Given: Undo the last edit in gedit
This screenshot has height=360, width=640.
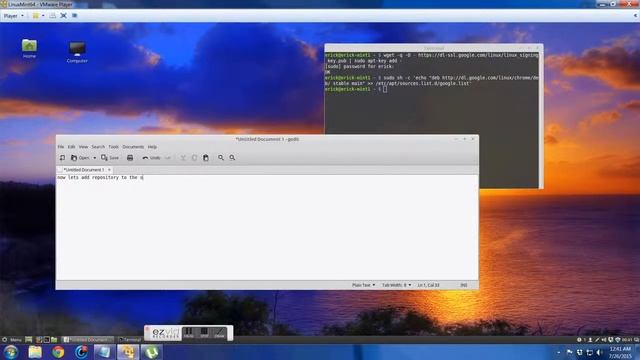Looking at the screenshot, I should (151, 158).
